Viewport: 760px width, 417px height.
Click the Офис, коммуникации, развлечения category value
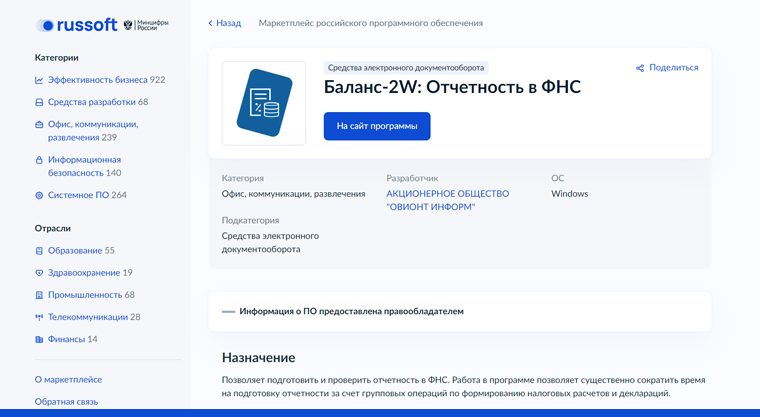tap(293, 193)
